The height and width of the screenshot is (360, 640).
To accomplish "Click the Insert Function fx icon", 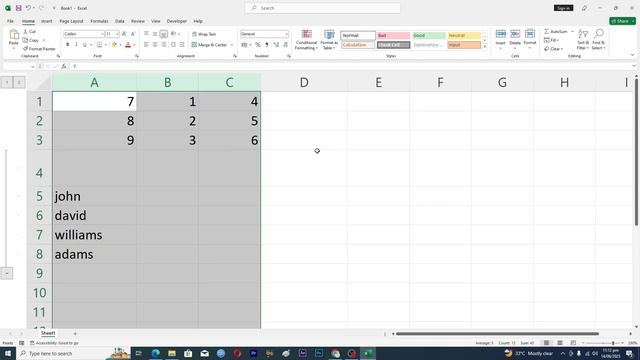I will [x=64, y=66].
